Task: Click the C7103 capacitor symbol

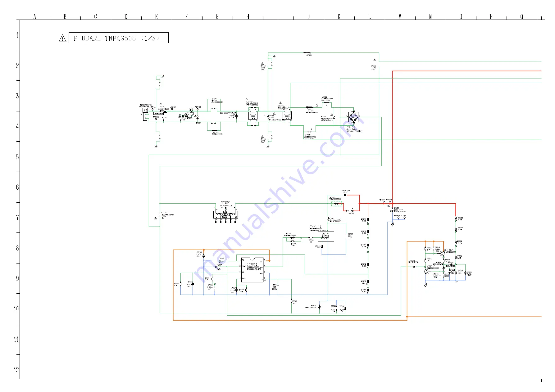Action: point(268,137)
